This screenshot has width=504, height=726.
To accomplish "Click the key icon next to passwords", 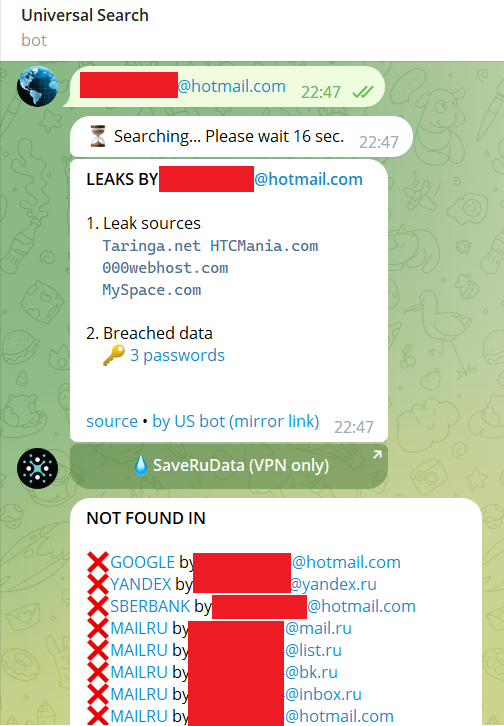I will (113, 356).
